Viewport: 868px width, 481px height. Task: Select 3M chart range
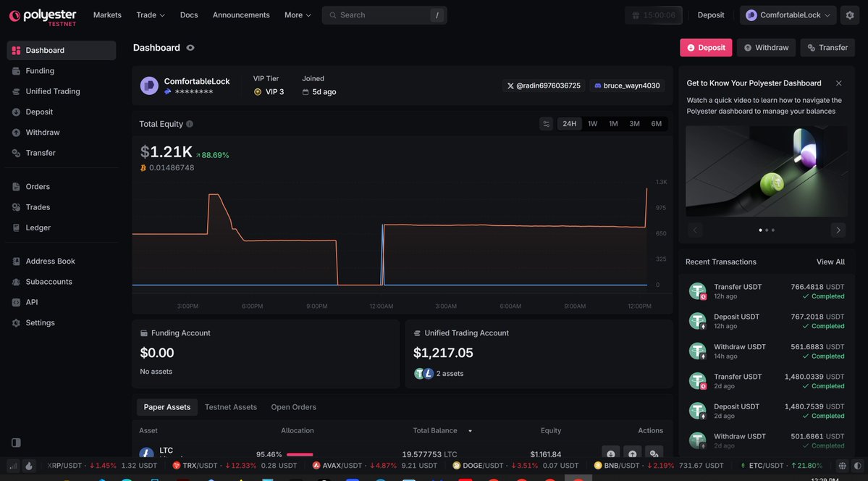(634, 124)
